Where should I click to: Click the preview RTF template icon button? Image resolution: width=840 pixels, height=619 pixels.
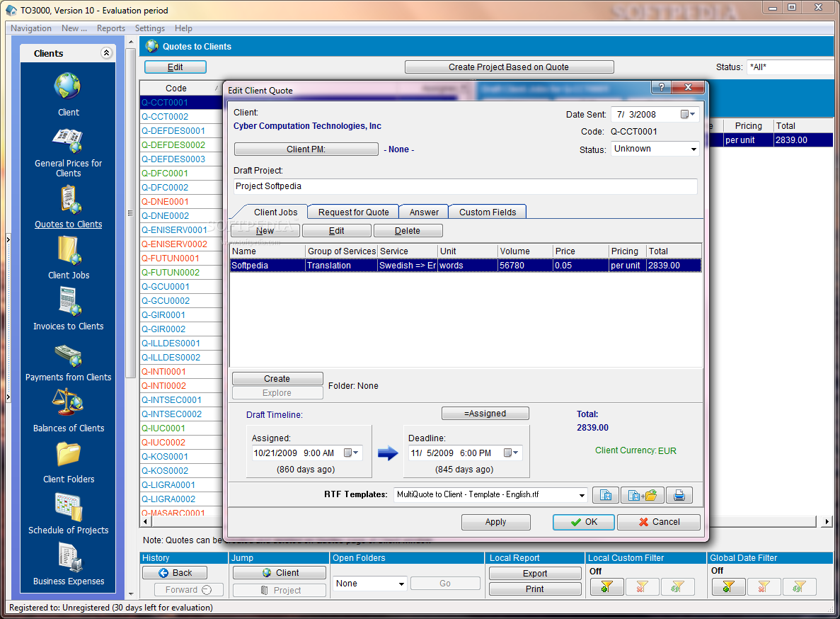coord(605,495)
